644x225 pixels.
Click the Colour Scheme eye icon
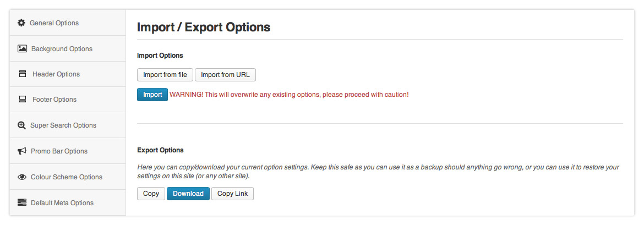coord(22,177)
